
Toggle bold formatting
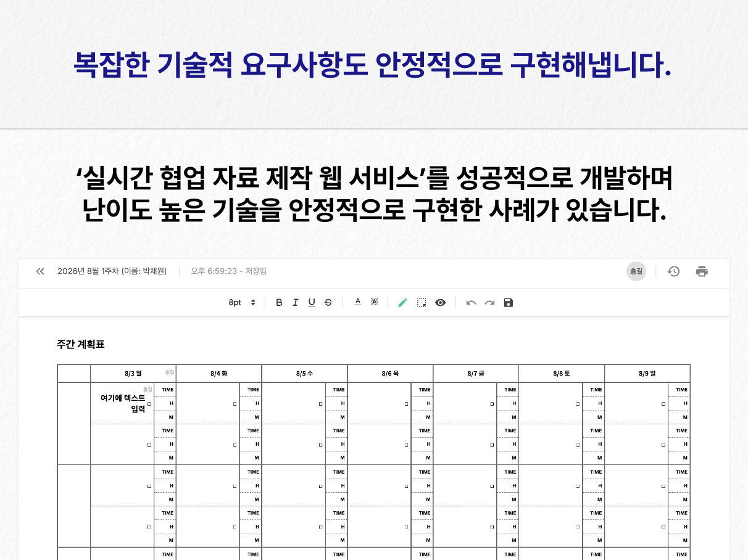tap(279, 302)
